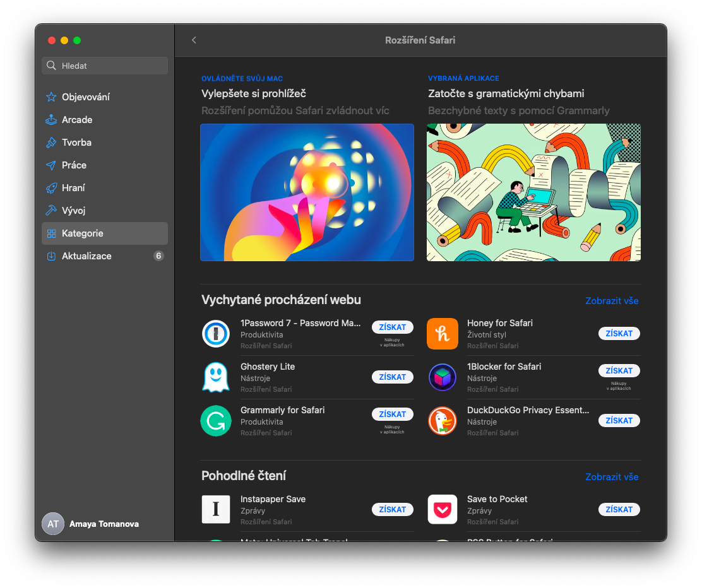Image resolution: width=702 pixels, height=588 pixels.
Task: Click the magnifying glass search icon
Action: click(x=52, y=66)
